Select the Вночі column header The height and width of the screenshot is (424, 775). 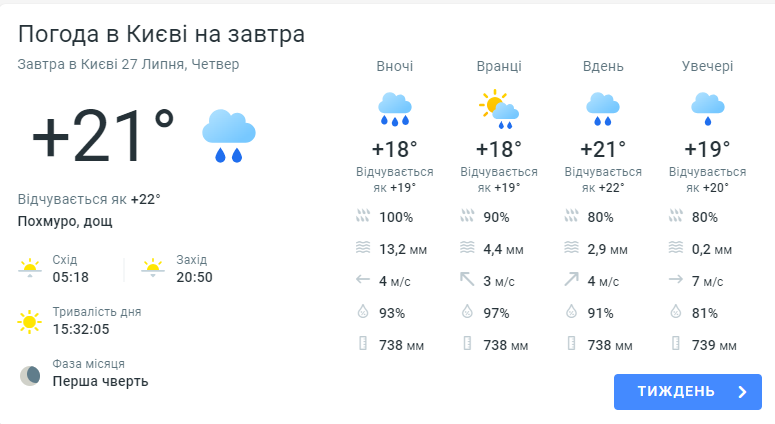coord(394,66)
